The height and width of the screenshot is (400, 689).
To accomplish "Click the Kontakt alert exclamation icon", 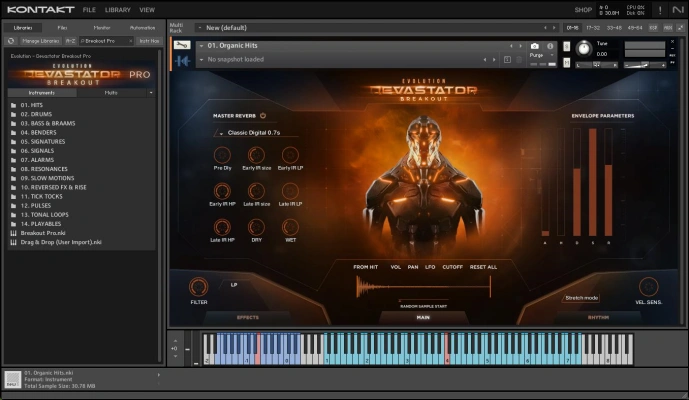I will (x=660, y=10).
